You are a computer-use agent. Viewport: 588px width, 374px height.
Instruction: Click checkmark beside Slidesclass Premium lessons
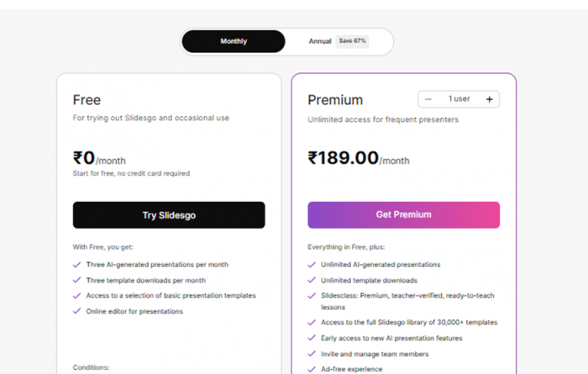tap(312, 297)
